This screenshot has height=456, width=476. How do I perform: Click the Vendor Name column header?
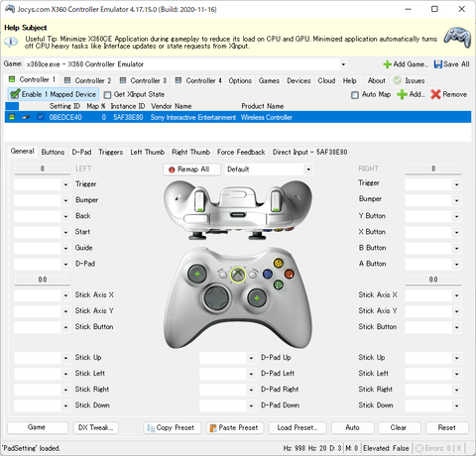click(172, 106)
